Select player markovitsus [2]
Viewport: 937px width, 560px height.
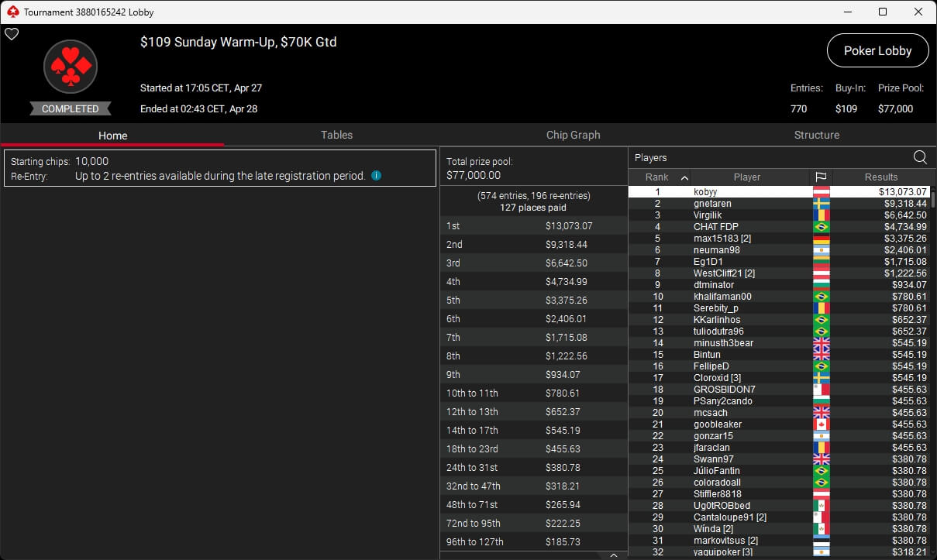(779, 540)
